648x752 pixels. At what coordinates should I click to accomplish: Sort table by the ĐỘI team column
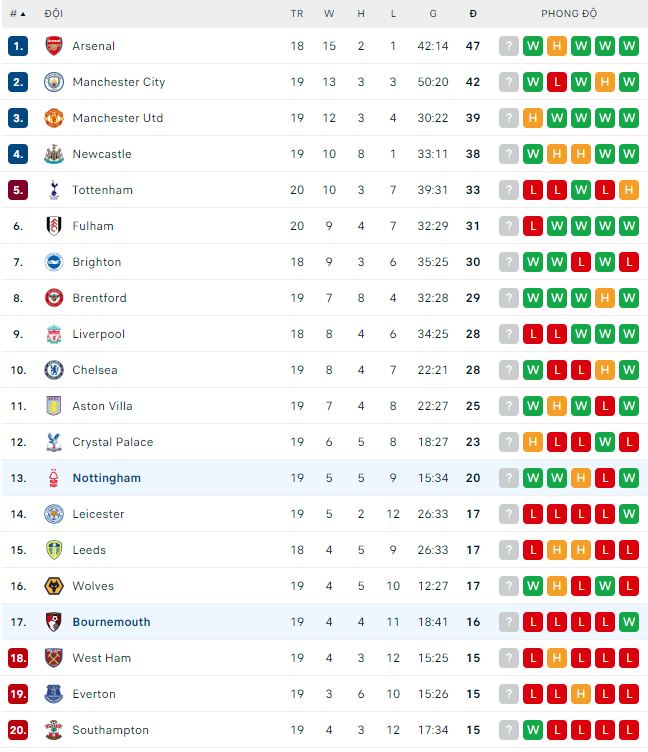click(54, 14)
